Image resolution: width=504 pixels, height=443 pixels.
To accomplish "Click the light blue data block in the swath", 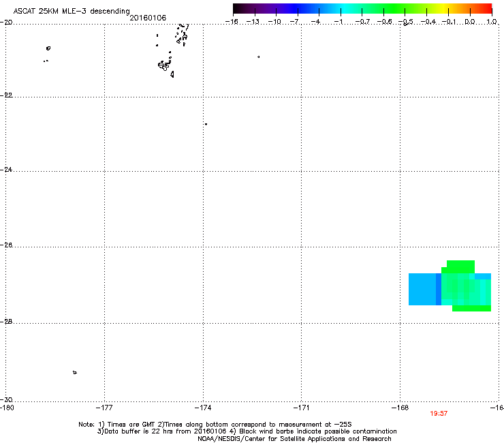I will (x=422, y=289).
